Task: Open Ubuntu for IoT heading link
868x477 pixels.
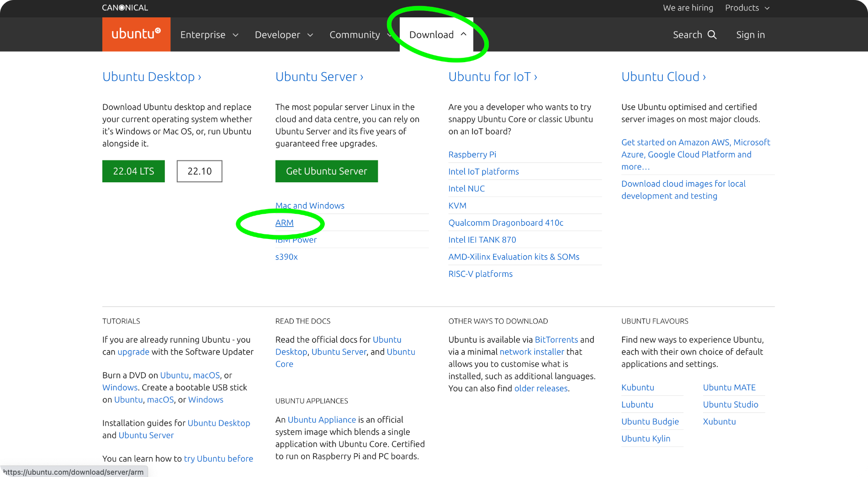Action: coord(493,77)
